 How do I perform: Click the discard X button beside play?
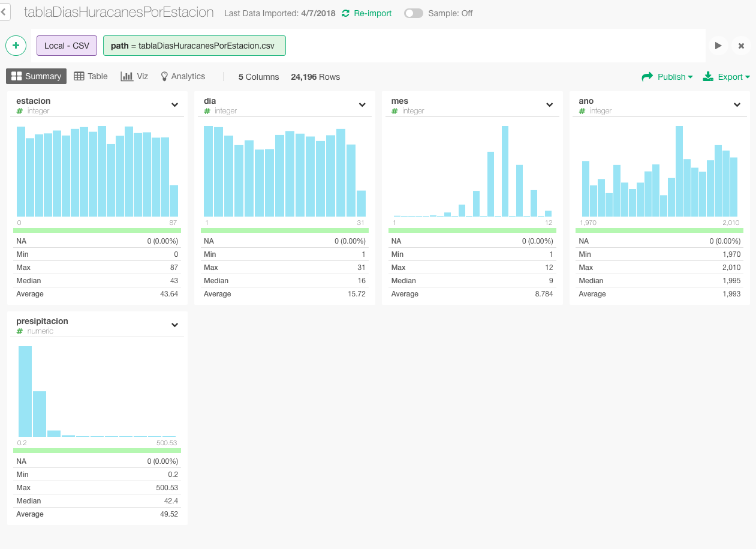pos(741,46)
